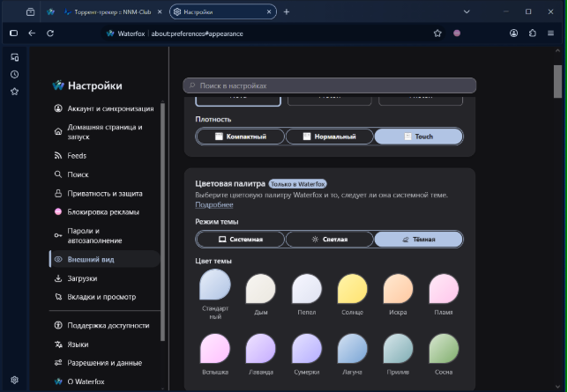
Task: Select the Внешний вид category
Action: 104,259
